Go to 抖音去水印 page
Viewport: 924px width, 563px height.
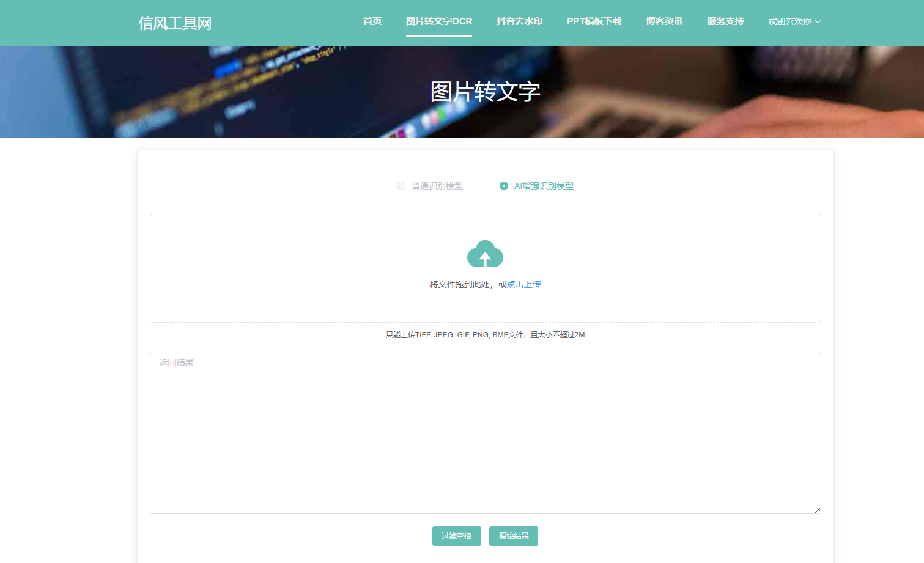[520, 21]
